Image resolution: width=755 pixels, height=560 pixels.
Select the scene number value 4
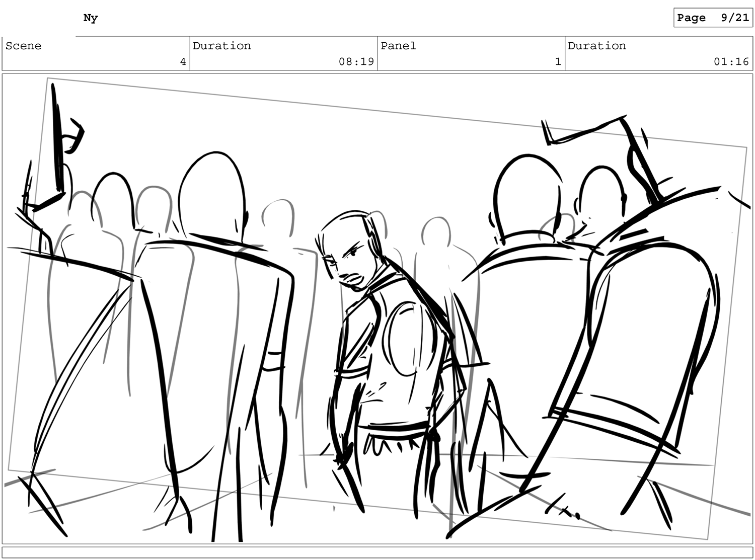pos(183,62)
